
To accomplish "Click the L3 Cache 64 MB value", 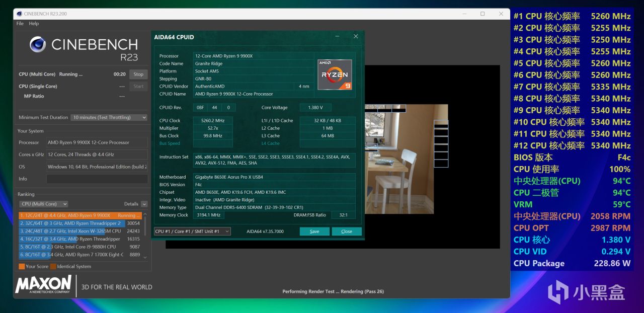I will tap(328, 136).
